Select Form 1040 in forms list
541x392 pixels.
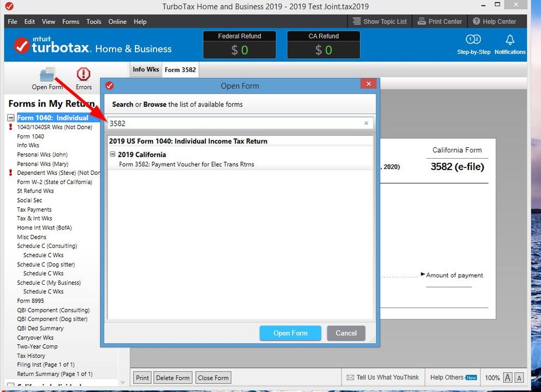[x=31, y=136]
